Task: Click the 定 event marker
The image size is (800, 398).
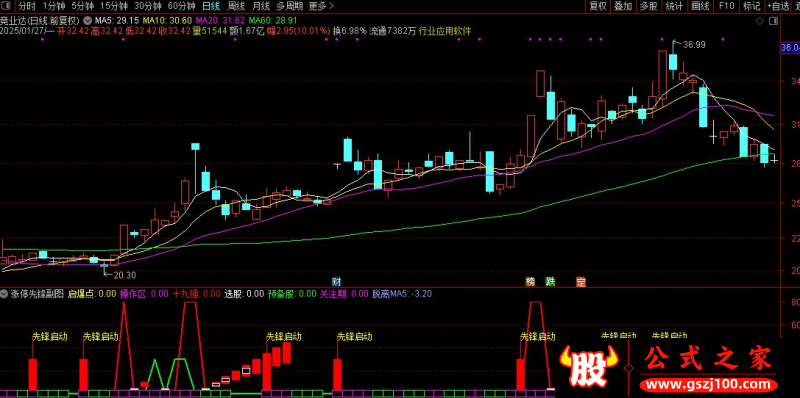Action: (x=581, y=281)
